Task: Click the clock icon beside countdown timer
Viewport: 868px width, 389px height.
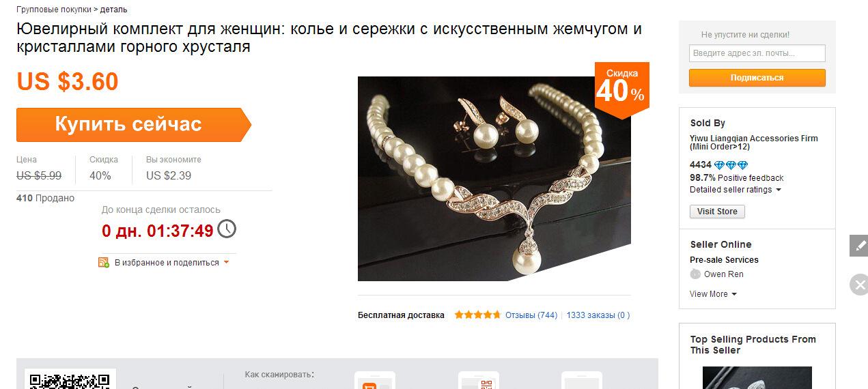Action: pos(227,229)
